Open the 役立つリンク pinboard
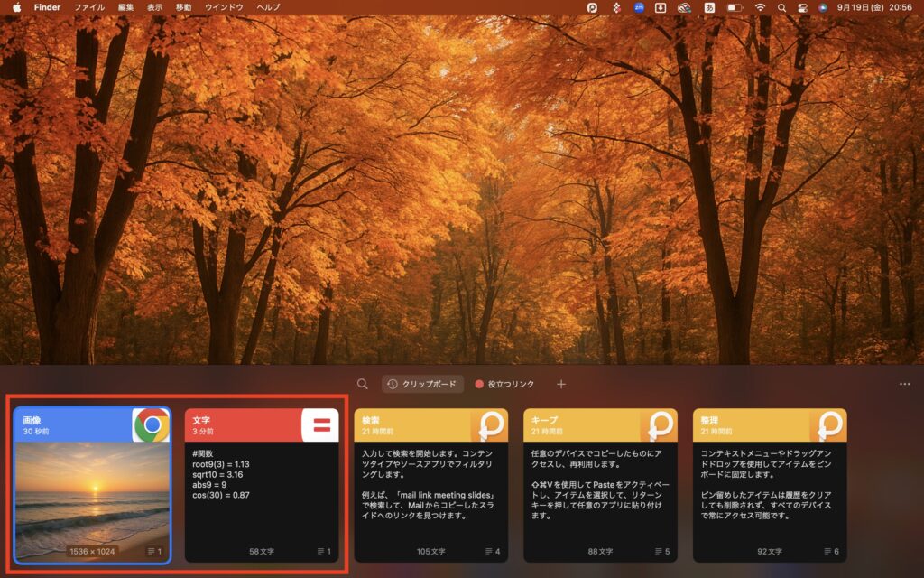924x578 pixels. 507,384
